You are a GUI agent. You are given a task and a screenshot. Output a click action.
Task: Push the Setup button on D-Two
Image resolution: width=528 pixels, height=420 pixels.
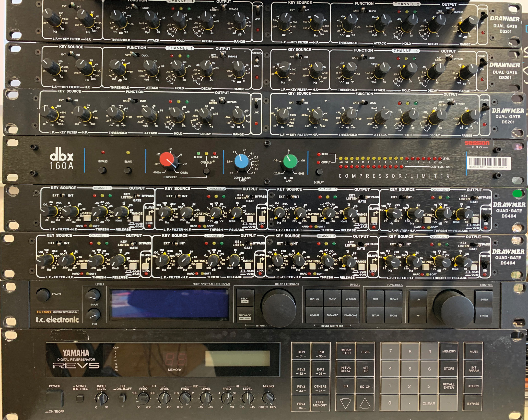(x=375, y=315)
